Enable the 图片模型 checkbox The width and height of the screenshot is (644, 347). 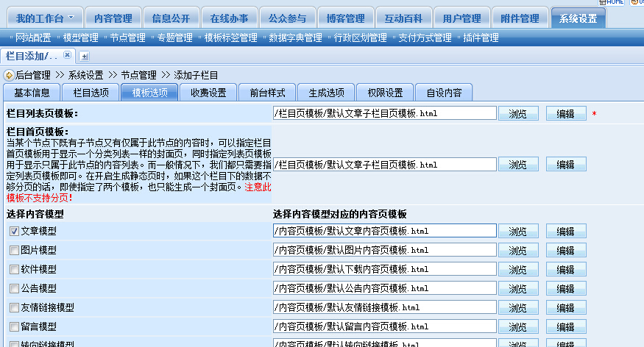pyautogui.click(x=14, y=250)
